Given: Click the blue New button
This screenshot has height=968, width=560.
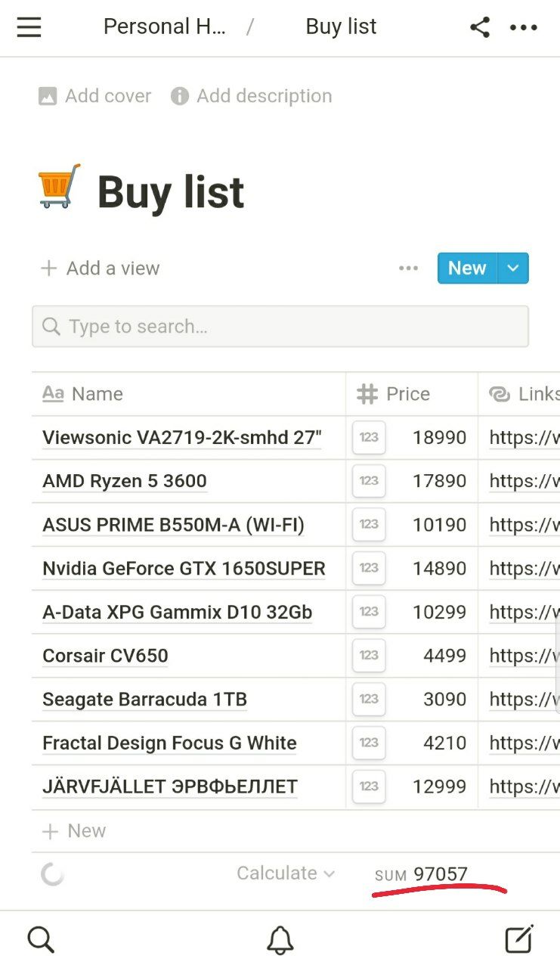Looking at the screenshot, I should (x=467, y=268).
